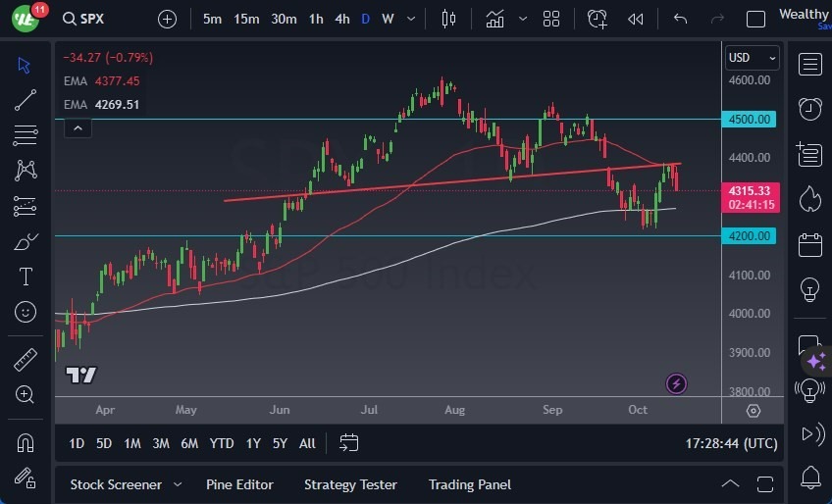
Task: Select the Daily (D) timeframe
Action: coord(366,19)
